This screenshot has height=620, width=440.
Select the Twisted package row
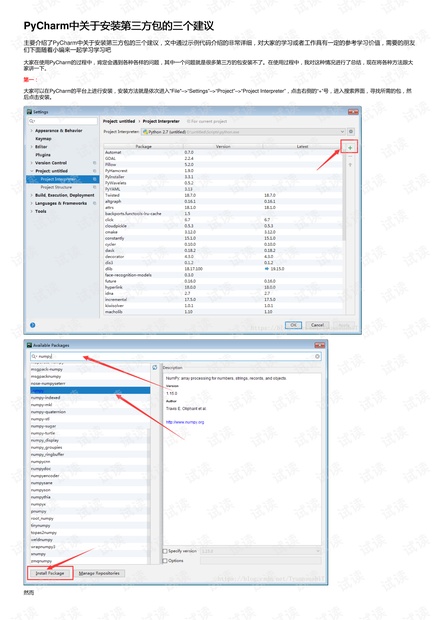[223, 195]
